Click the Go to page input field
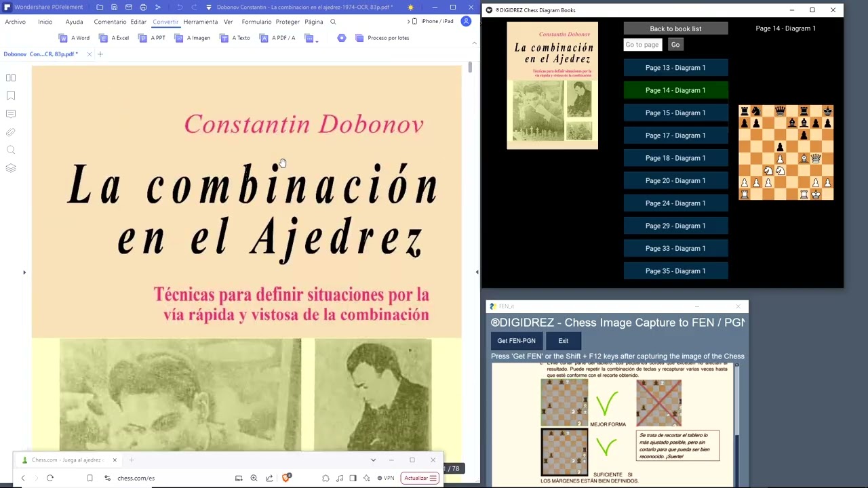 [642, 45]
